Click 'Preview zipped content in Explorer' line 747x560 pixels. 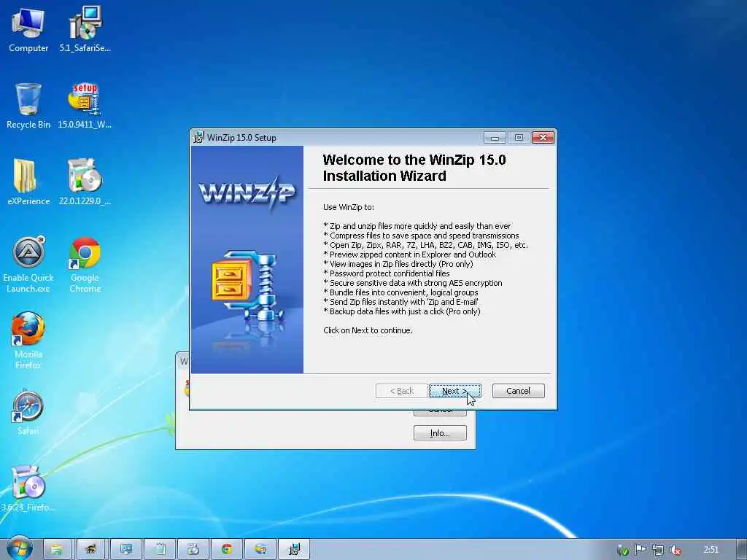click(x=409, y=254)
